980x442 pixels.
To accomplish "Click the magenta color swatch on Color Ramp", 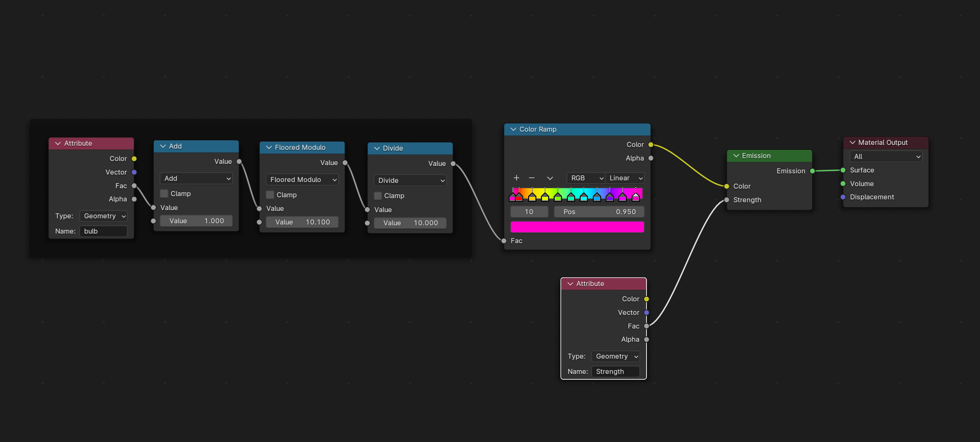I will pos(577,227).
